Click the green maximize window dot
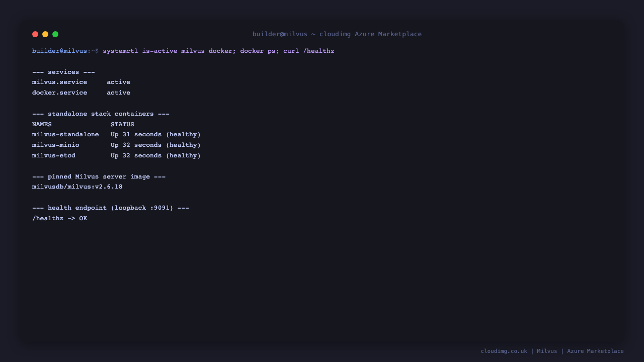This screenshot has height=362, width=644. point(55,34)
